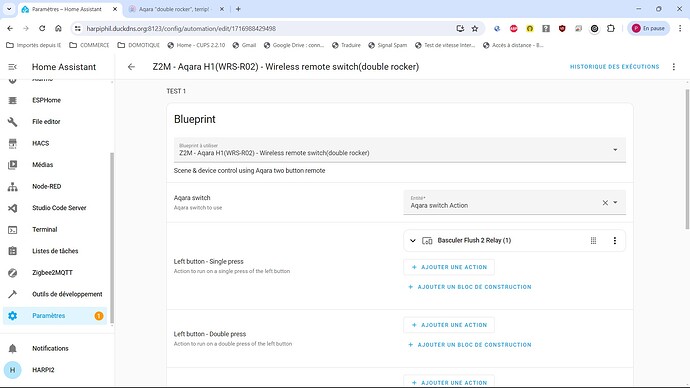Grab the Basculer action drag handle

tap(593, 241)
